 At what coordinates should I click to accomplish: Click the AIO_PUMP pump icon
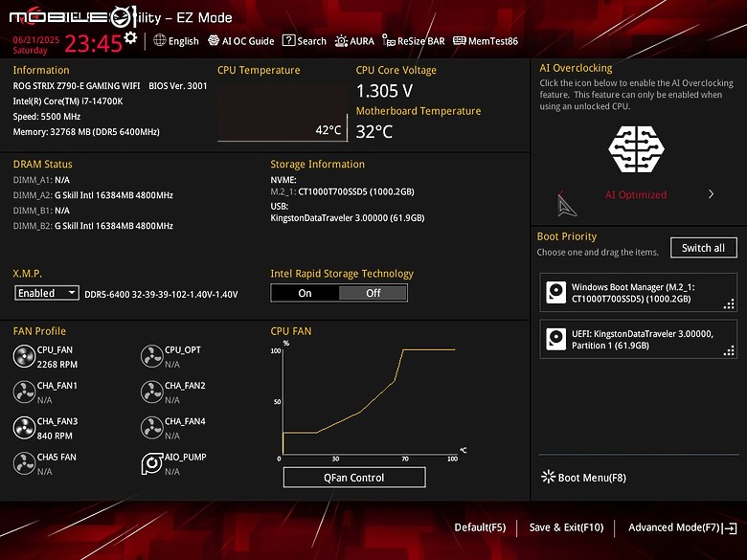152,463
